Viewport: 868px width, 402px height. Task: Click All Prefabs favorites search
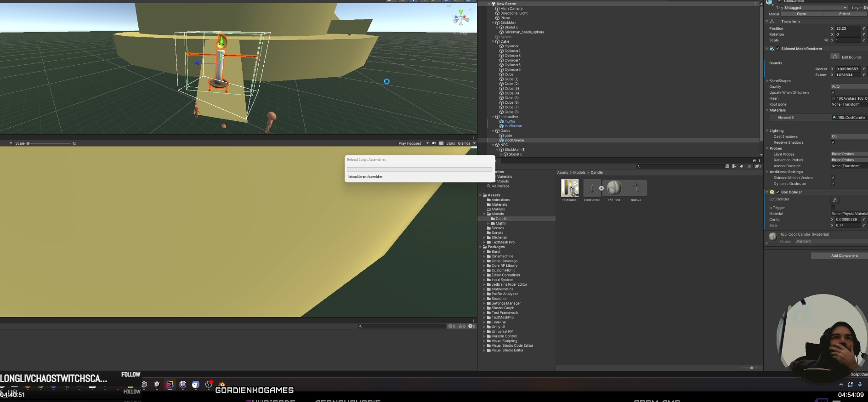[x=500, y=186]
